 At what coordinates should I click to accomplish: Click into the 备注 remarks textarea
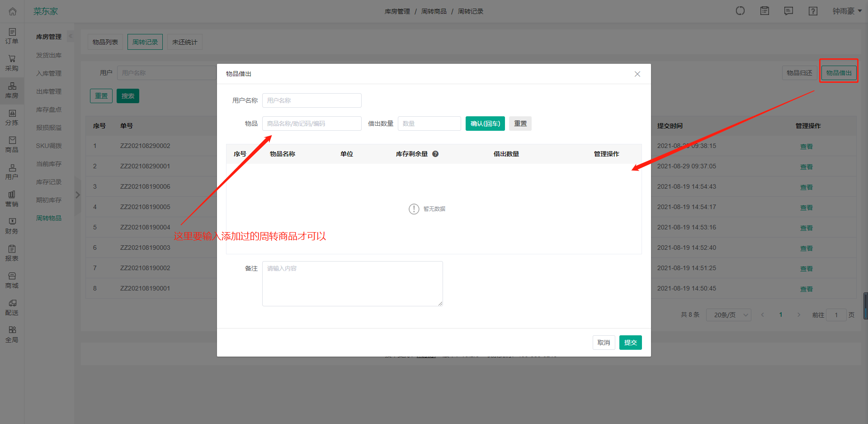352,284
